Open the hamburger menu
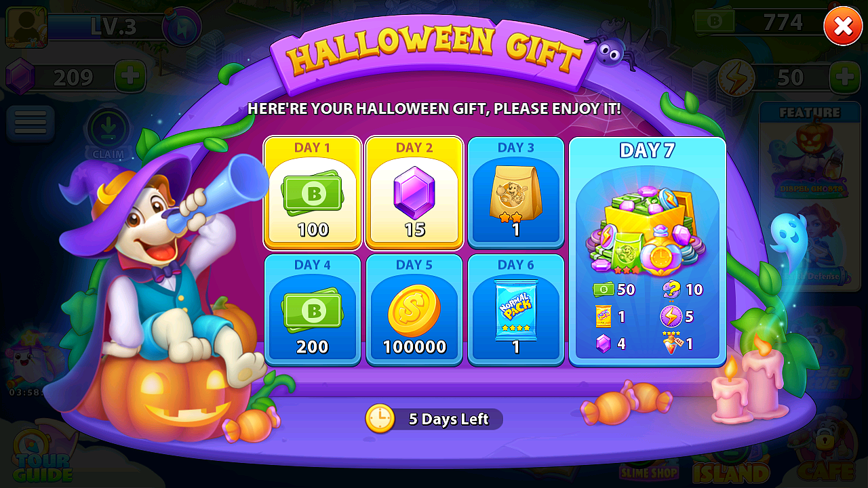Image resolution: width=868 pixels, height=488 pixels. (31, 124)
